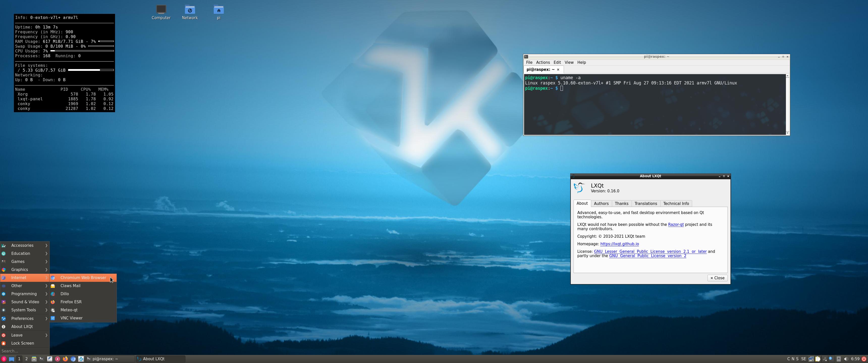Expand the Internet submenu category
This screenshot has width=868, height=363.
[25, 277]
